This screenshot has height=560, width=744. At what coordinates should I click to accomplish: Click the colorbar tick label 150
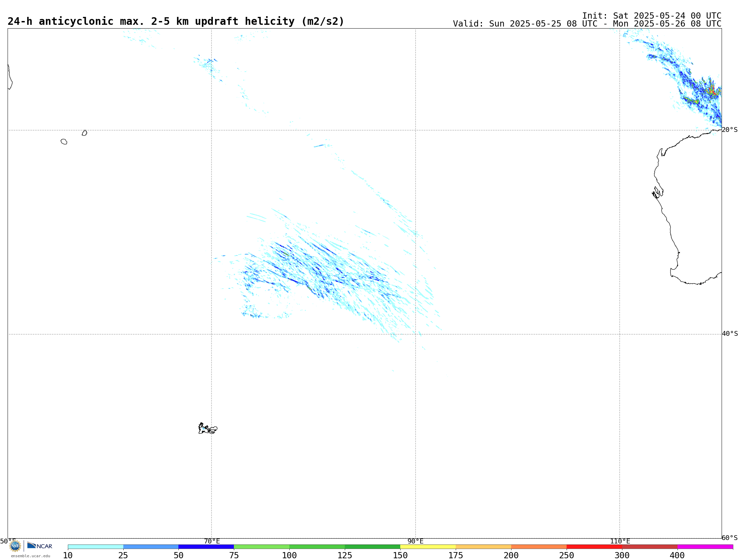400,555
